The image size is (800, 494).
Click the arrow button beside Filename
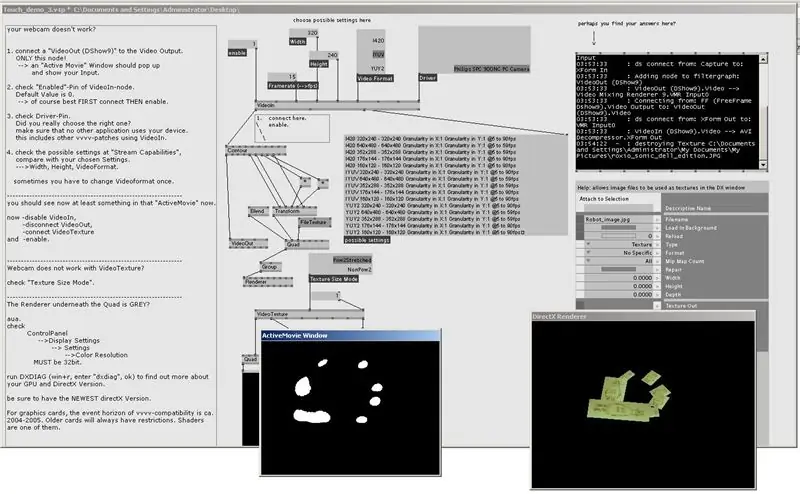(657, 219)
